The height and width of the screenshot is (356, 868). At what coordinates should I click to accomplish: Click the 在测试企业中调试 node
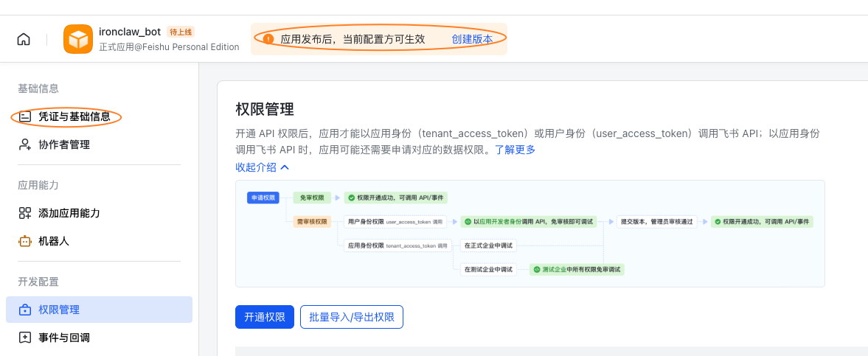(488, 270)
